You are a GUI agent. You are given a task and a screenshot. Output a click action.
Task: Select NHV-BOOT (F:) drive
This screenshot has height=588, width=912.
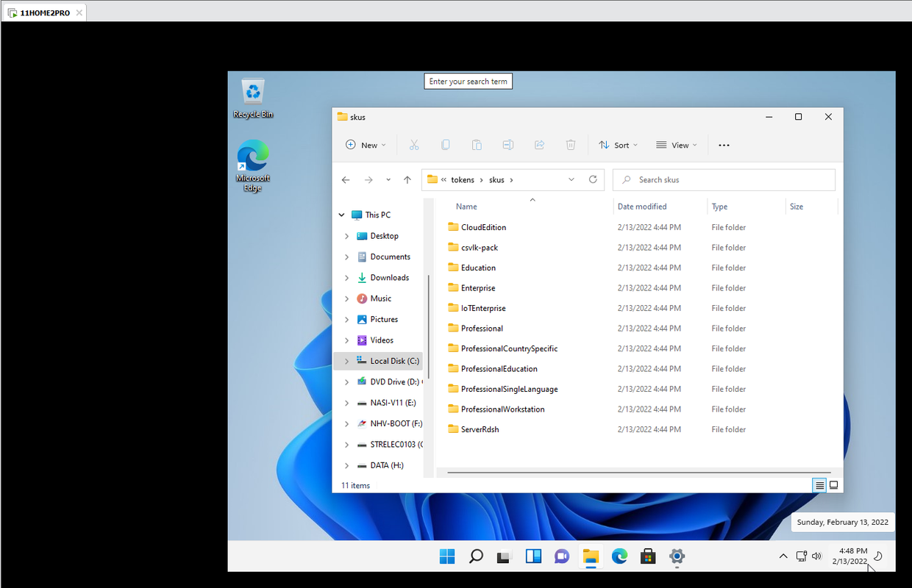(389, 423)
